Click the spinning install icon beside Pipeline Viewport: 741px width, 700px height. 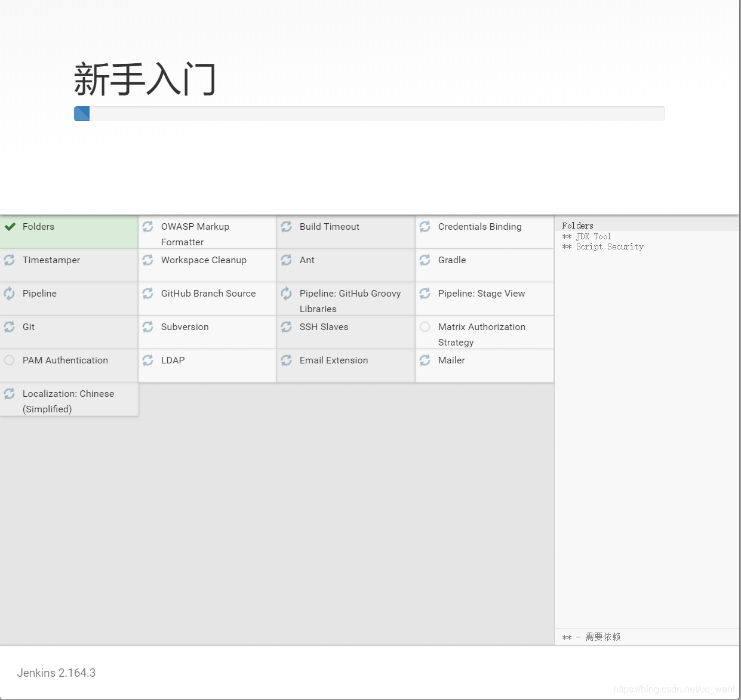tap(10, 294)
